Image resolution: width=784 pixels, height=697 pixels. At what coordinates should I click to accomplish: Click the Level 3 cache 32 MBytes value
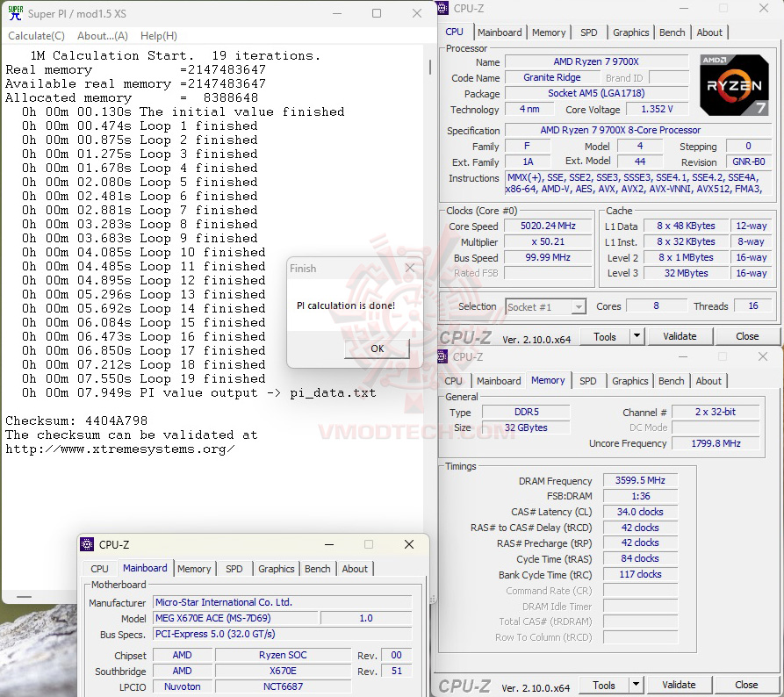tap(686, 273)
